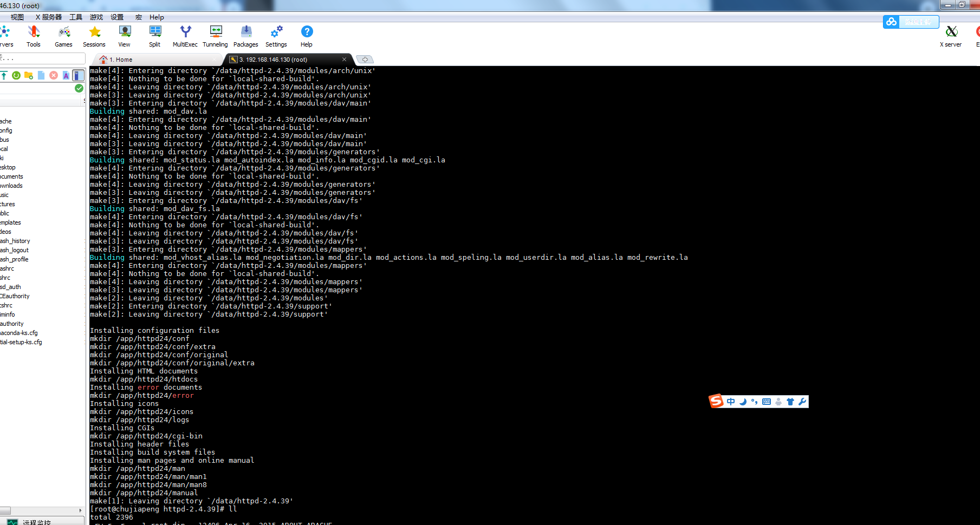Create new folder in SFTP browser
This screenshot has width=980, height=525.
point(29,75)
